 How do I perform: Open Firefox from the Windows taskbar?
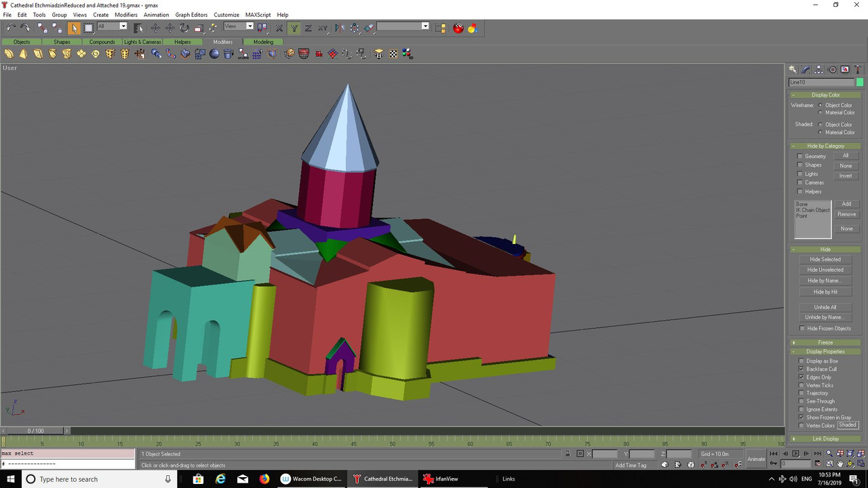264,479
